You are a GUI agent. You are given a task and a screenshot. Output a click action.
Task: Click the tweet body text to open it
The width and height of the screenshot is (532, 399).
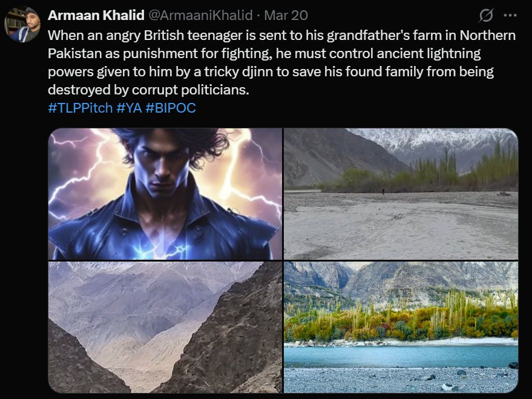pyautogui.click(x=281, y=62)
